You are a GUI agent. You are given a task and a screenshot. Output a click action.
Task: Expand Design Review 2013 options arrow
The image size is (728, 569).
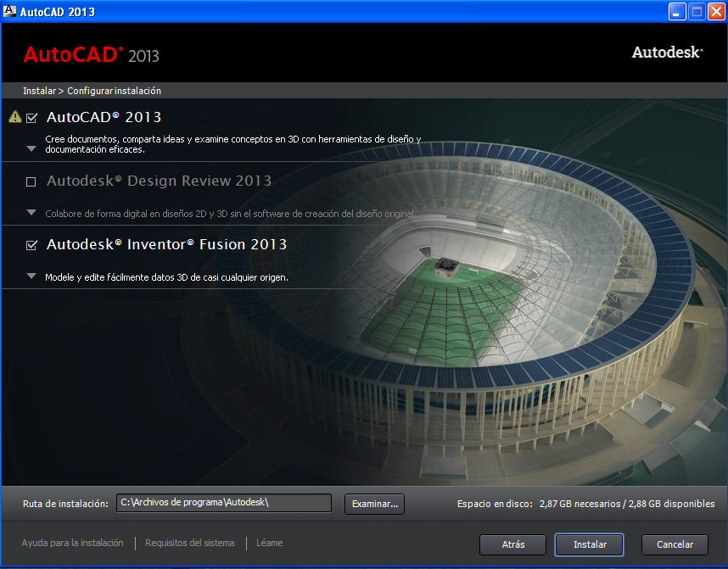point(31,213)
